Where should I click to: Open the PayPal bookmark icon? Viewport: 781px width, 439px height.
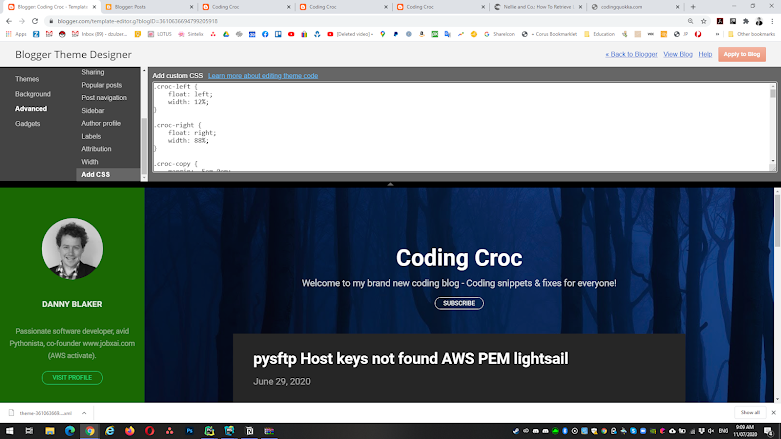[395, 34]
